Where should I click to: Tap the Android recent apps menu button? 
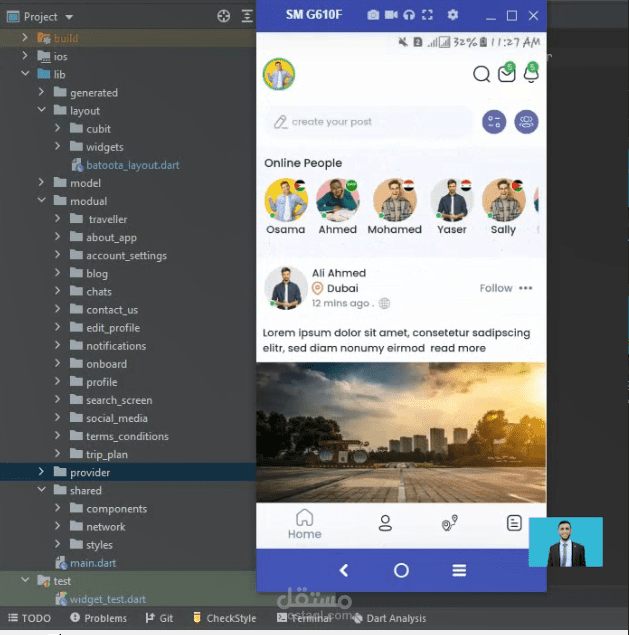coord(459,571)
